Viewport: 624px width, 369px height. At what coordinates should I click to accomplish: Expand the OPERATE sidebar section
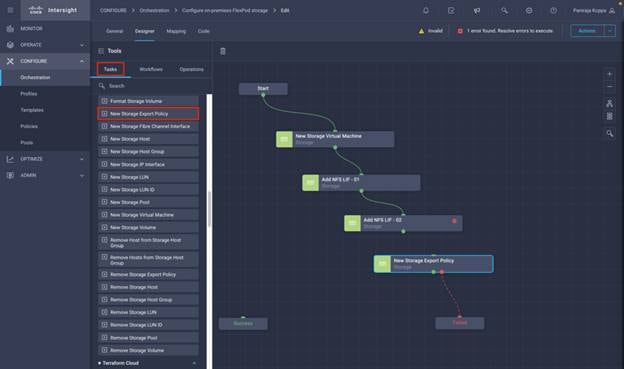pyautogui.click(x=82, y=45)
